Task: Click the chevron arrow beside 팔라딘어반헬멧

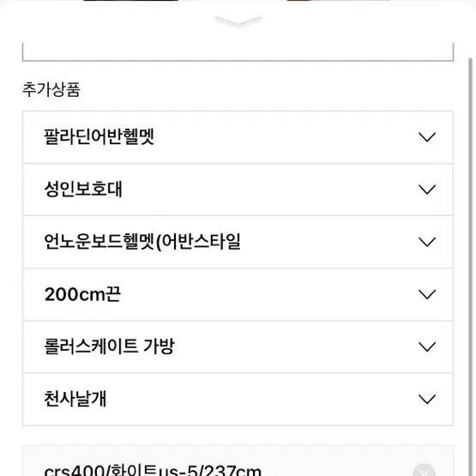Action: (x=427, y=137)
